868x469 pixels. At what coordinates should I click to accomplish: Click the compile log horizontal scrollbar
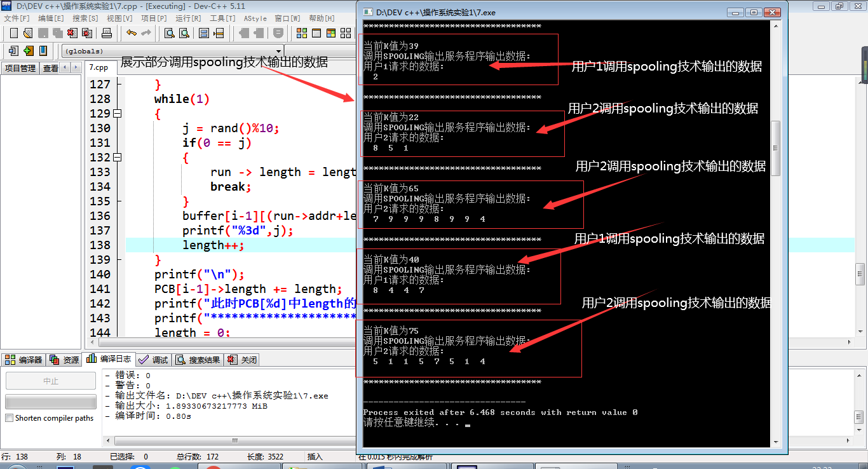coord(229,440)
